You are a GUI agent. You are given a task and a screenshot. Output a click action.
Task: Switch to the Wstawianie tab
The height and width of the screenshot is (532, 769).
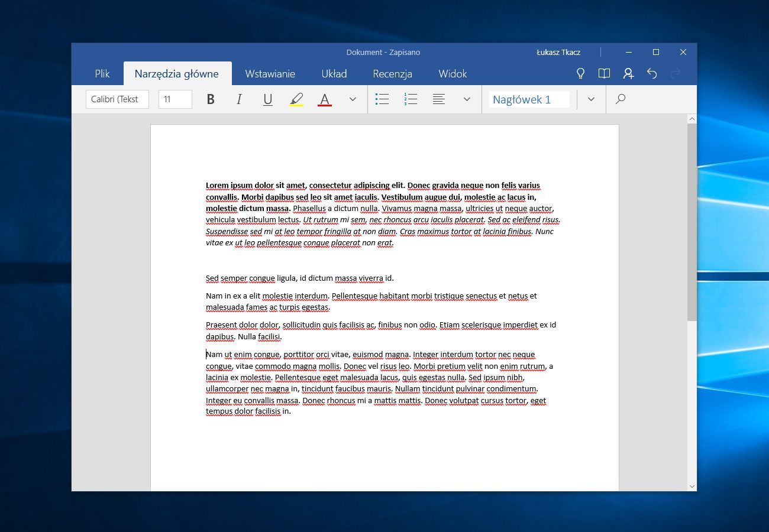pos(270,74)
